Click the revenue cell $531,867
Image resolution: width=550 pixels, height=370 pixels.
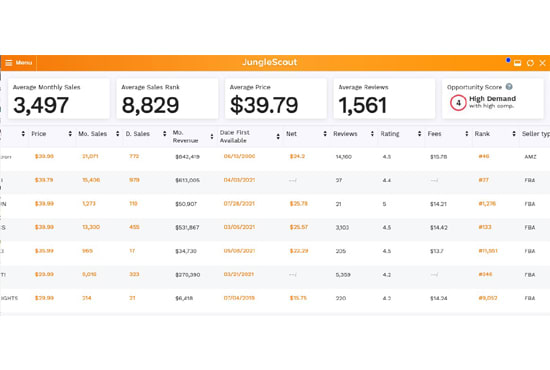point(187,227)
